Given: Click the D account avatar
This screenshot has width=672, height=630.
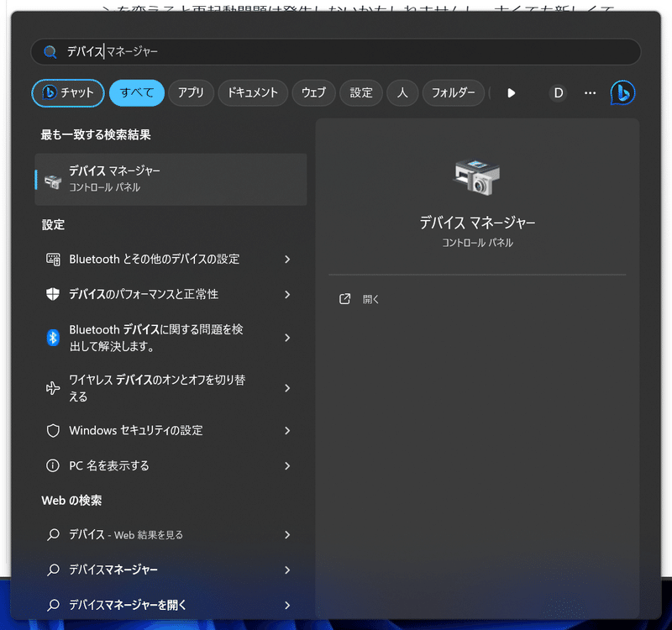Looking at the screenshot, I should (558, 93).
